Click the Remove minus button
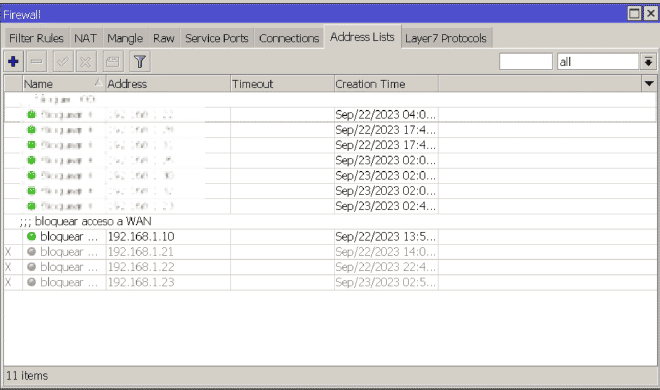The height and width of the screenshot is (390, 660). pos(37,62)
